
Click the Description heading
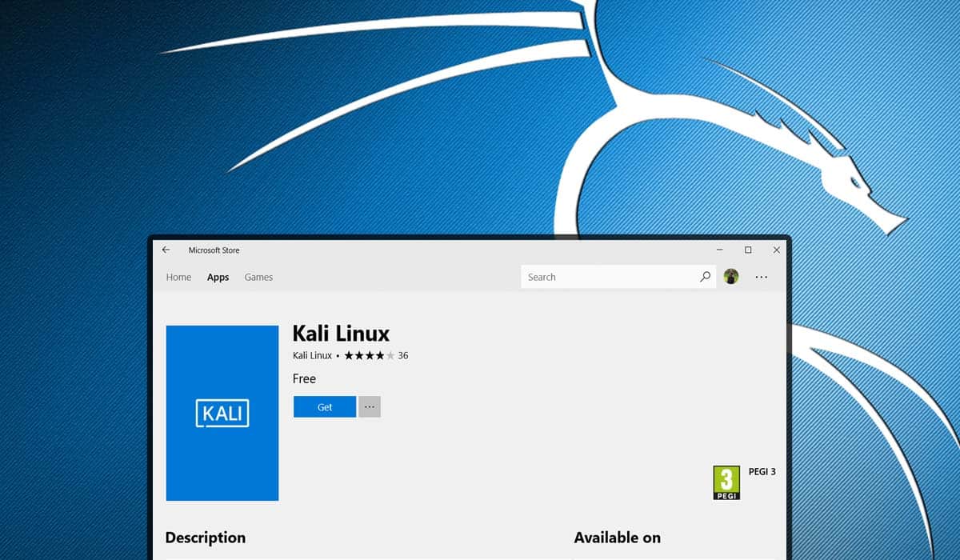[x=206, y=538]
